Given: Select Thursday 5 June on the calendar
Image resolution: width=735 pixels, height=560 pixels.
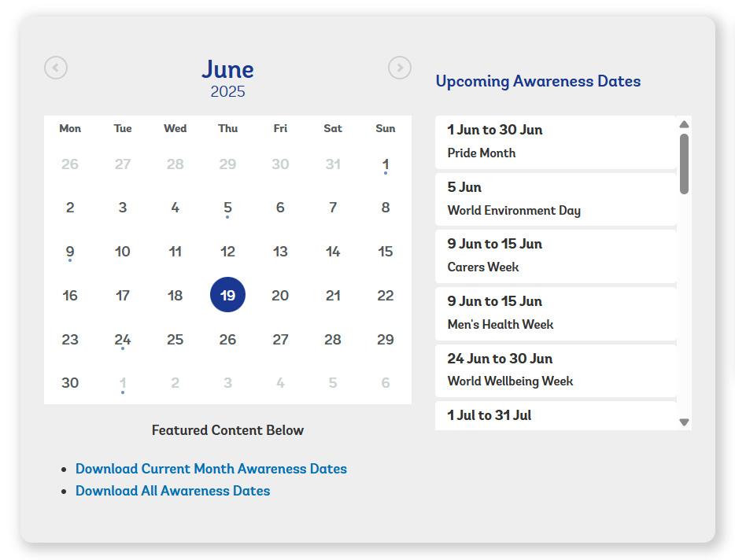Looking at the screenshot, I should (x=227, y=208).
